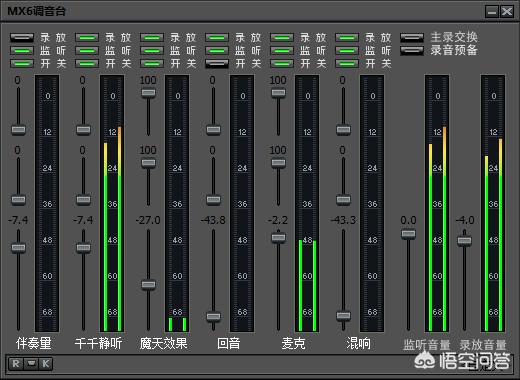Image resolution: width=520 pixels, height=380 pixels.
Task: Toggle the 录音预备 switch
Action: click(412, 50)
